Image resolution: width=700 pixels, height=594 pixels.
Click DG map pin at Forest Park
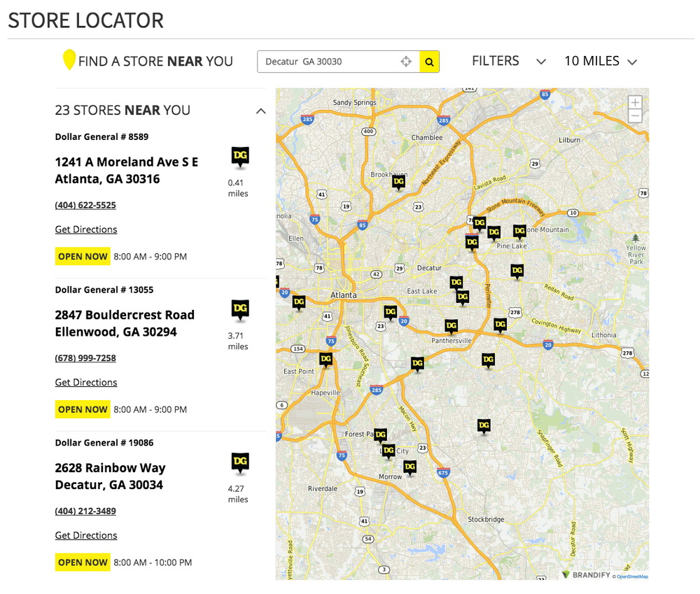click(380, 434)
